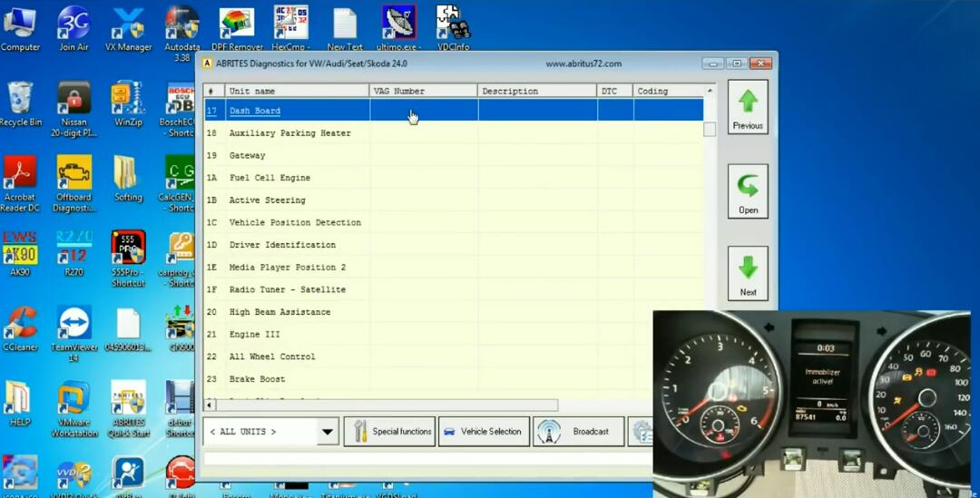The image size is (980, 498).
Task: Click the Description column header
Action: pos(537,92)
